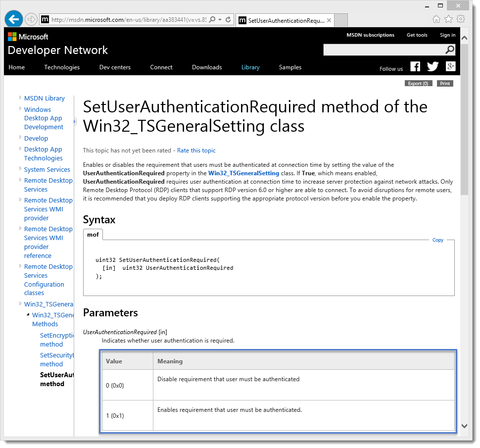Refresh the page with the reload icon
This screenshot has width=480, height=448.
(228, 20)
